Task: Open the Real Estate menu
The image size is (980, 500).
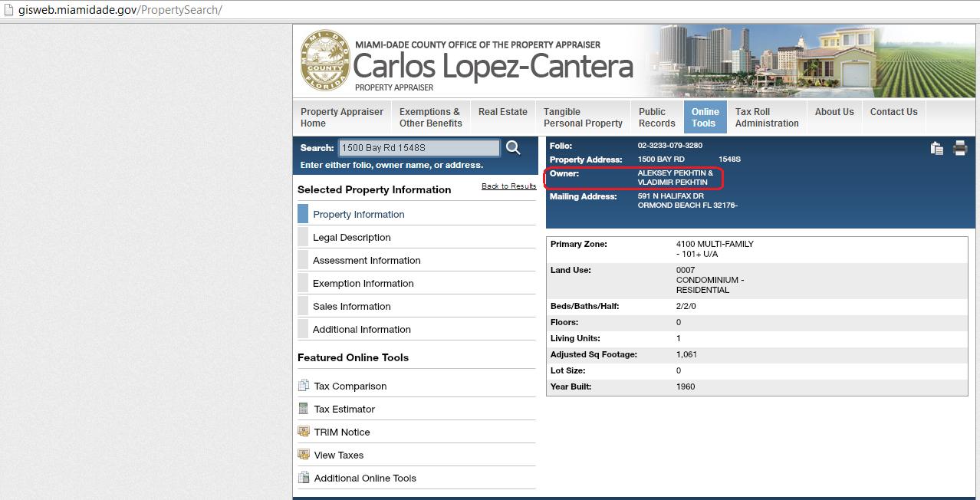Action: tap(502, 112)
